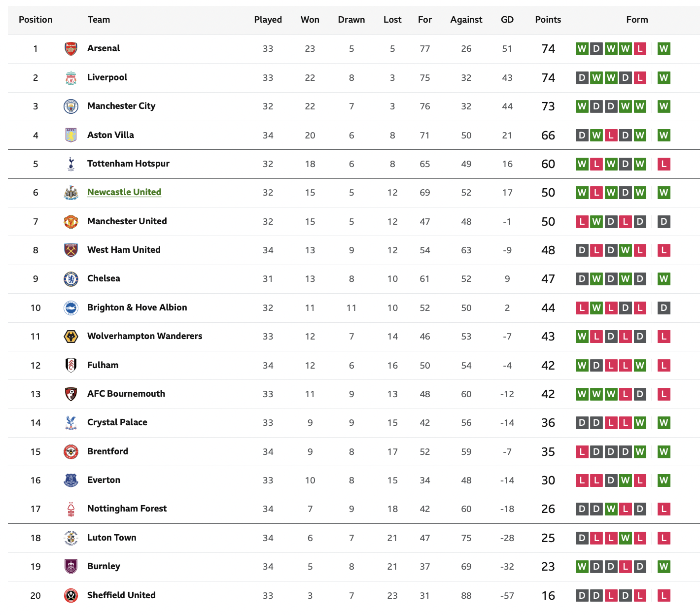Image resolution: width=700 pixels, height=615 pixels.
Task: Click the Sheffield United club badge
Action: (71, 595)
